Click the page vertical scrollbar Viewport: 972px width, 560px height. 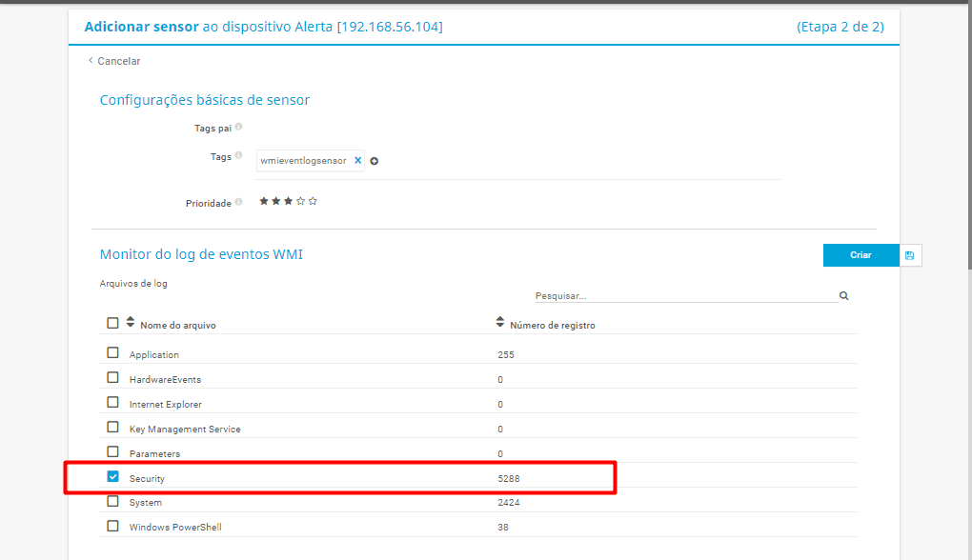coord(969,136)
